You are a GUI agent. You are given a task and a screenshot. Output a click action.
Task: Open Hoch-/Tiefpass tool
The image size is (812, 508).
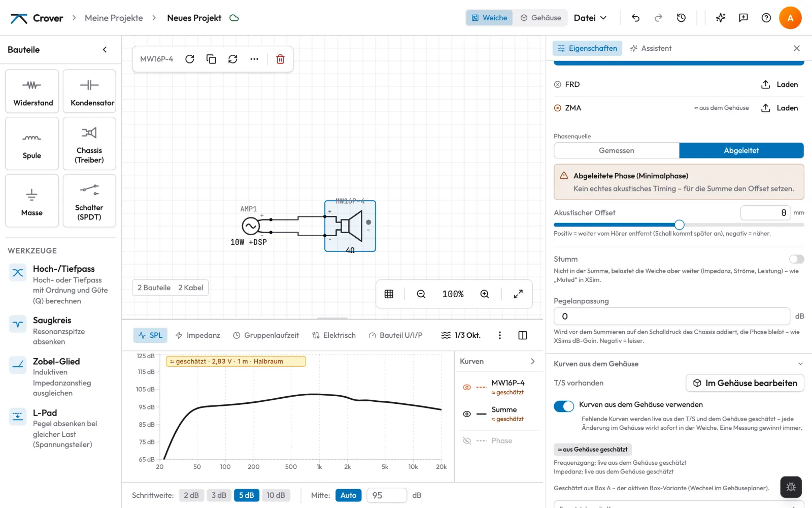[60, 284]
